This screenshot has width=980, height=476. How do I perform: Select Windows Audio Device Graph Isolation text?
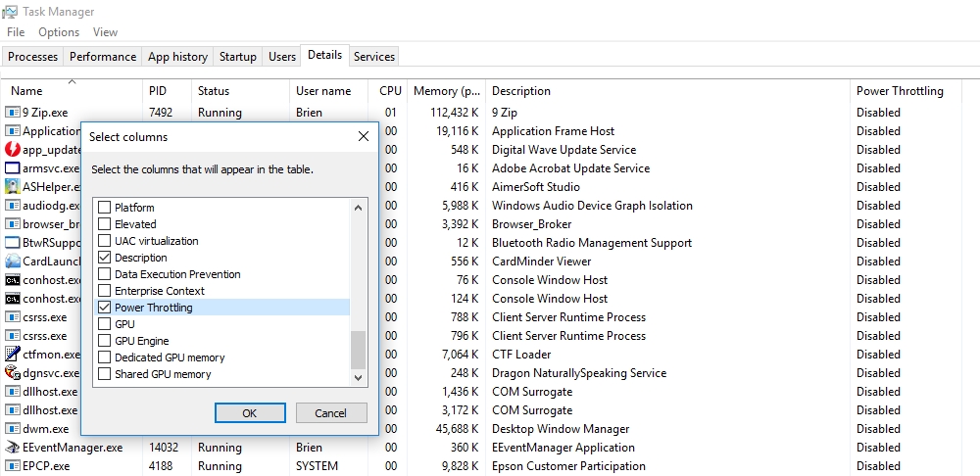(x=592, y=206)
